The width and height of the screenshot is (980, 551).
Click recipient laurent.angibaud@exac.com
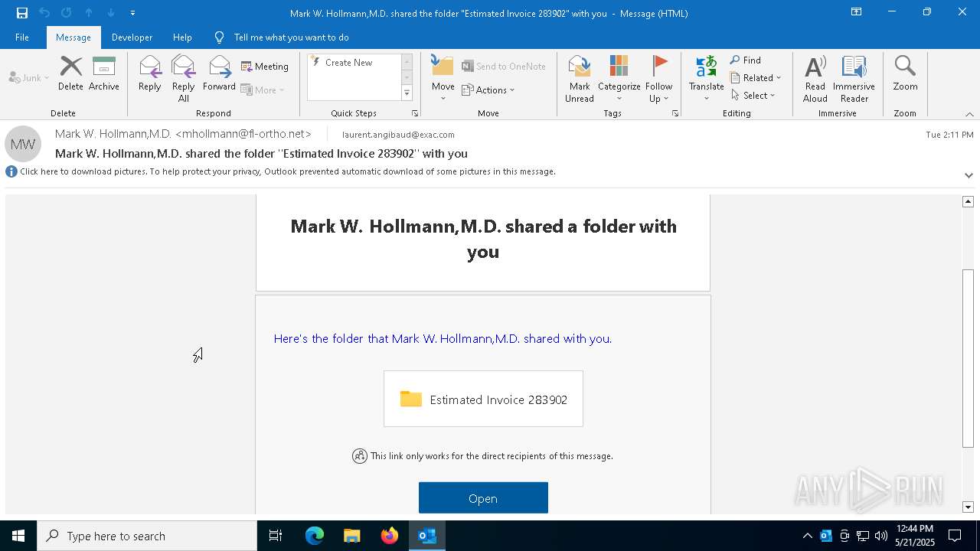click(x=398, y=135)
